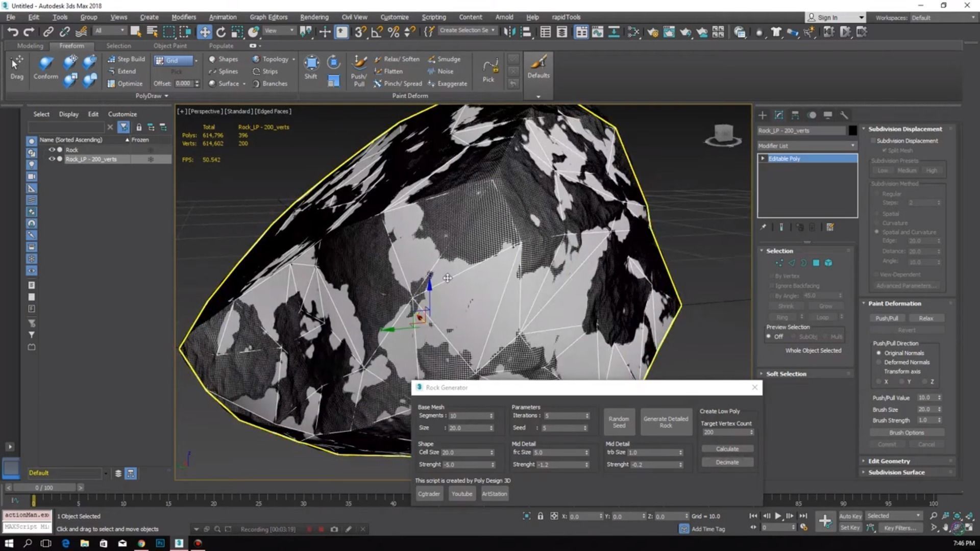Open the Hierarchy tab in command panel
This screenshot has width=980, height=551.
[795, 115]
